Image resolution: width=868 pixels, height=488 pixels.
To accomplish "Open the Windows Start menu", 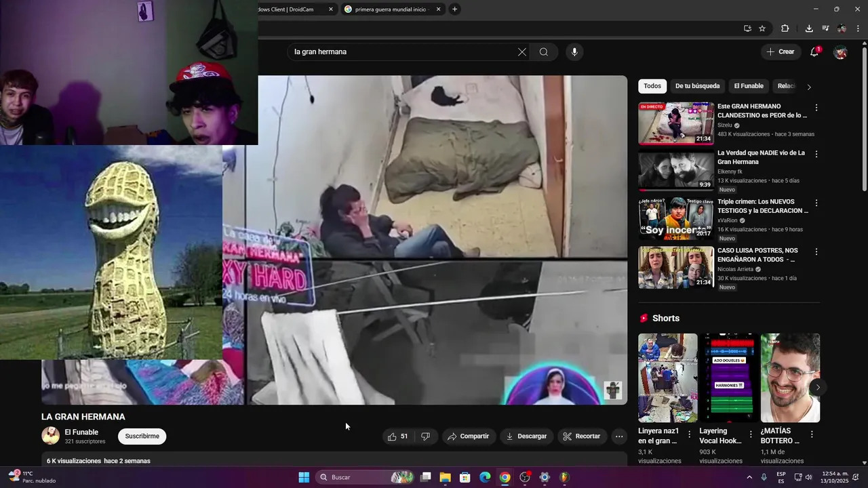I will point(304,477).
